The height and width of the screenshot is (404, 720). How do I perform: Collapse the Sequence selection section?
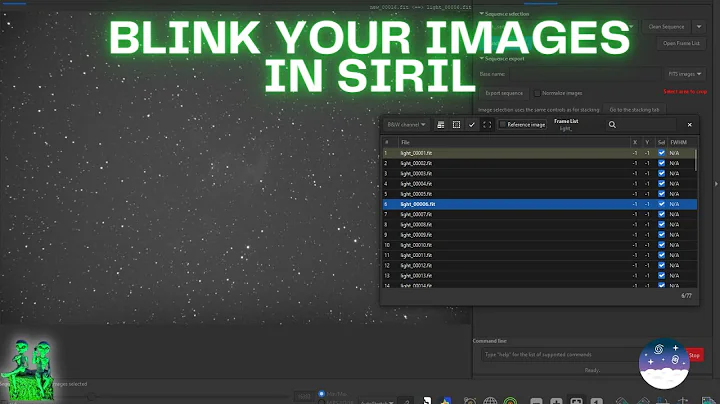coord(481,14)
